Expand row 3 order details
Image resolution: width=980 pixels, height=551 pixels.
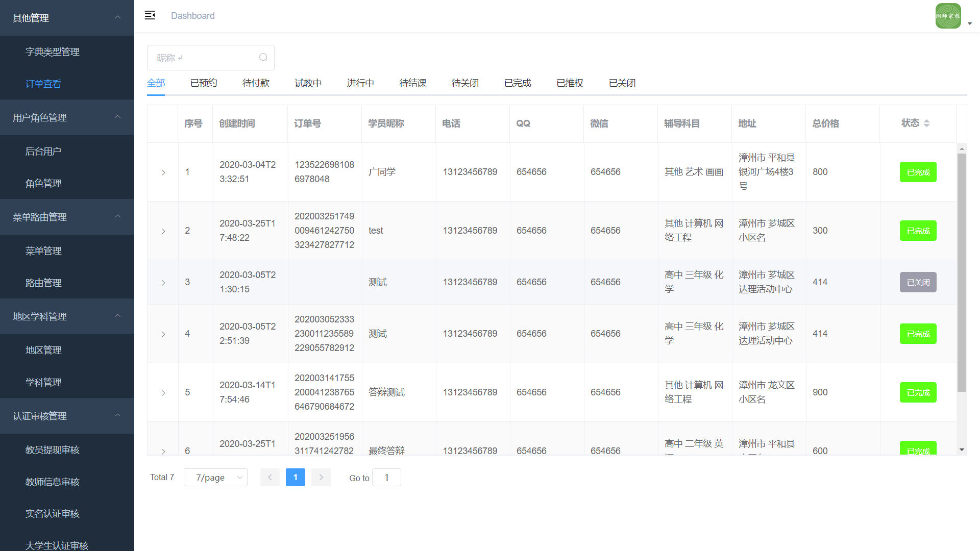coord(163,283)
